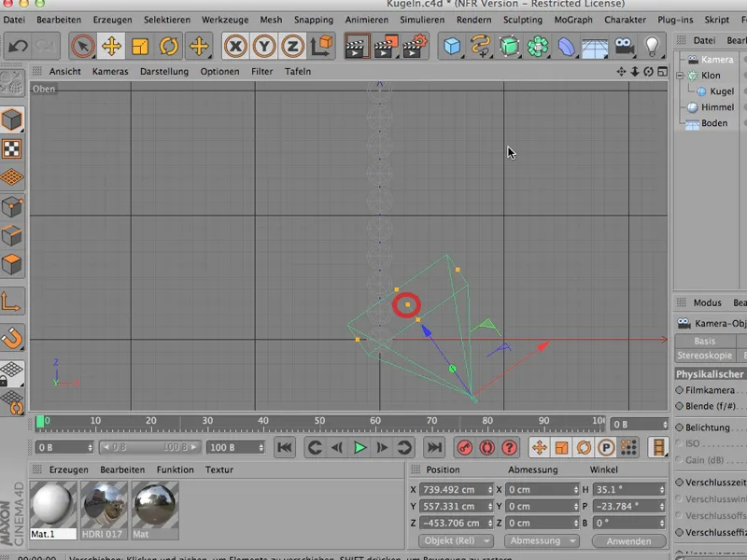Image resolution: width=747 pixels, height=560 pixels.
Task: Collapse the Klon object tree
Action: click(680, 76)
